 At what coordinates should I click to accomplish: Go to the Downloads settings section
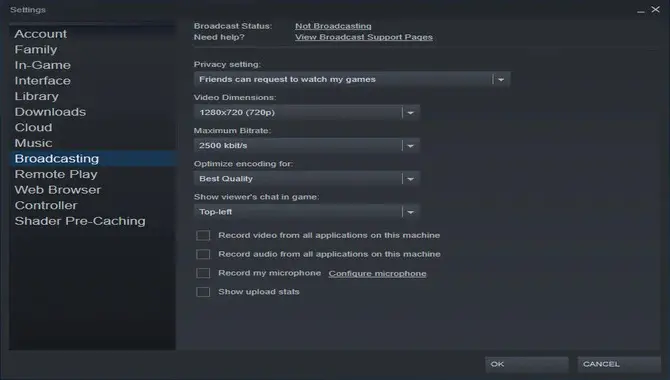(x=50, y=112)
